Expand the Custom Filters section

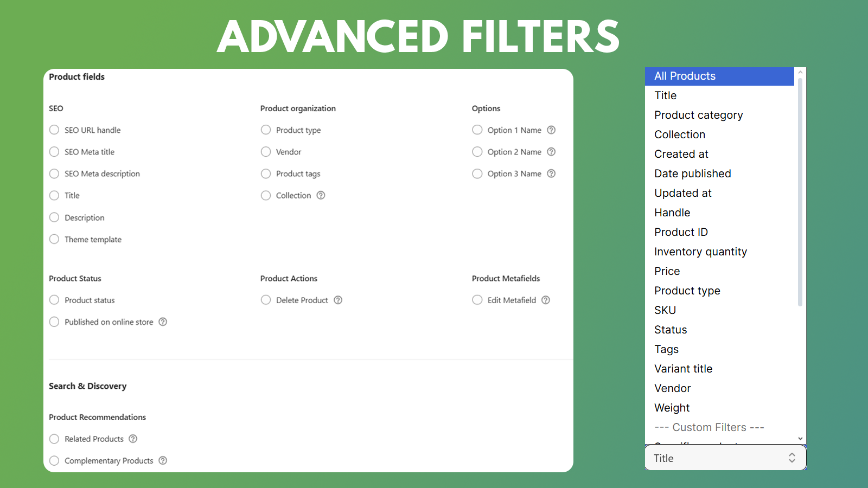[709, 427]
